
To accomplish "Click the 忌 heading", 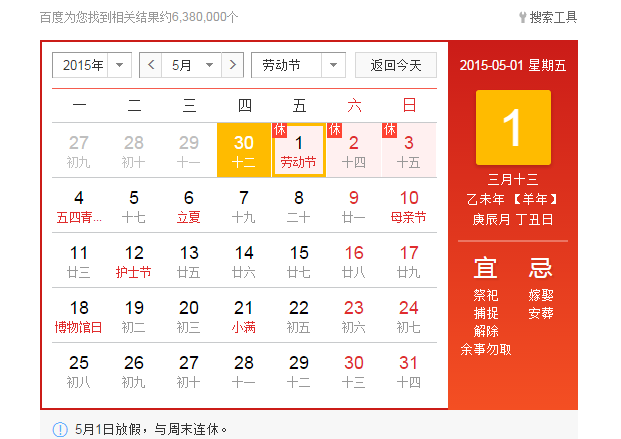I will point(541,267).
